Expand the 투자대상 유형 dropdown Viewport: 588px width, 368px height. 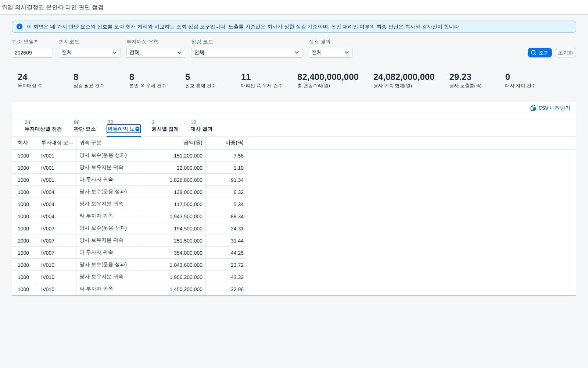(156, 53)
